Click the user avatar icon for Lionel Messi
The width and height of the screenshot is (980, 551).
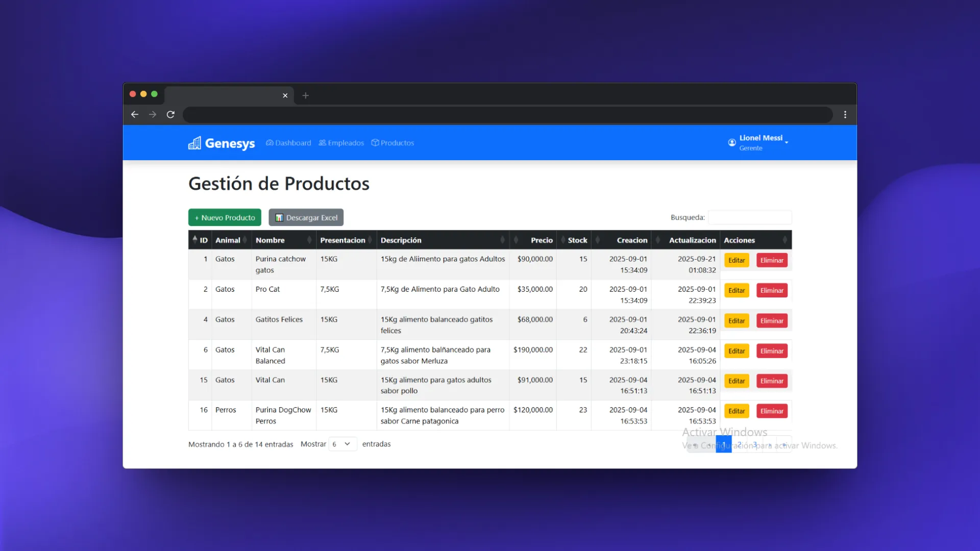pyautogui.click(x=732, y=143)
